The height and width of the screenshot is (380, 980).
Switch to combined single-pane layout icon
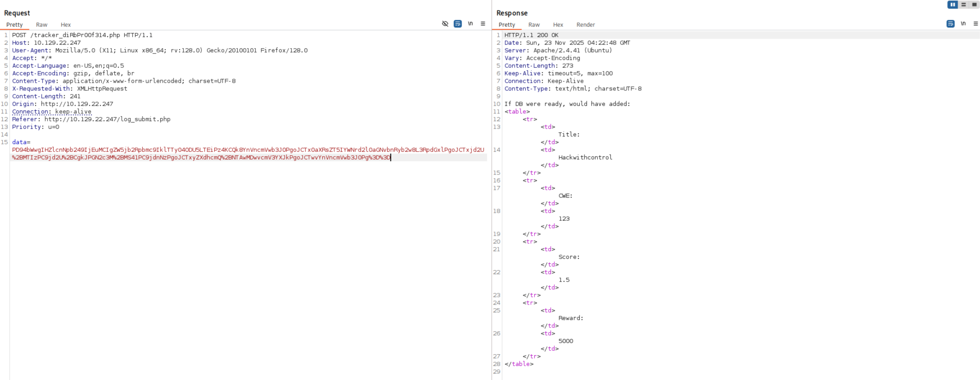(974, 5)
